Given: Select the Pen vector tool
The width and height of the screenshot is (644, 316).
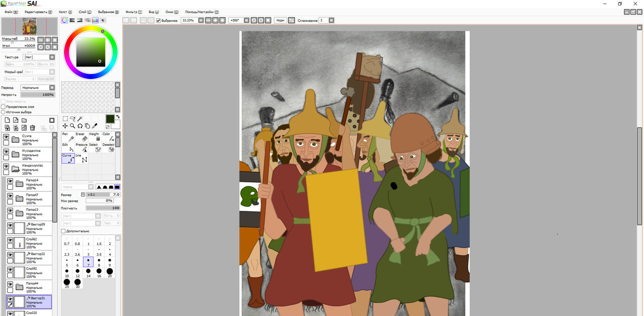Looking at the screenshot, I should coord(68,136).
